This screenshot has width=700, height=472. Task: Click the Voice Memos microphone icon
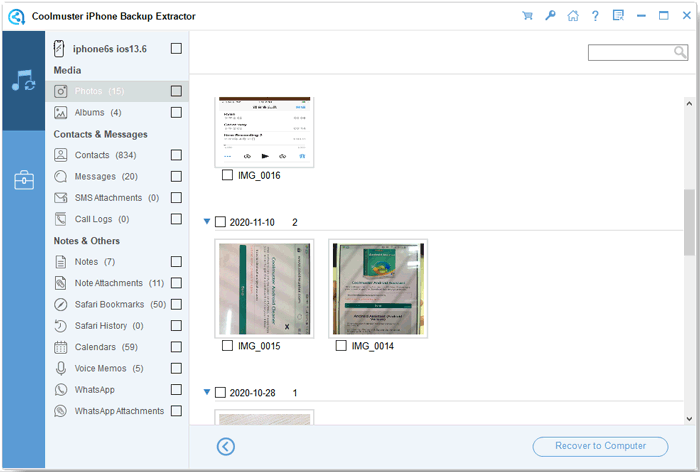[x=61, y=368]
